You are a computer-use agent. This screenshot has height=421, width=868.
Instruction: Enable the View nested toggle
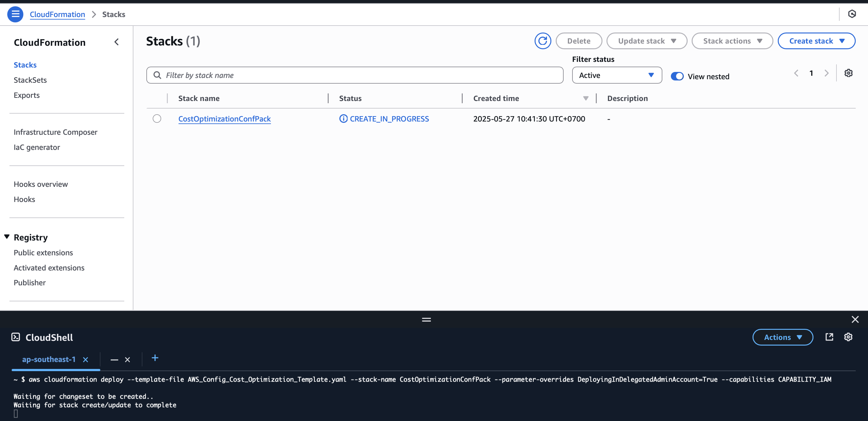click(x=677, y=76)
